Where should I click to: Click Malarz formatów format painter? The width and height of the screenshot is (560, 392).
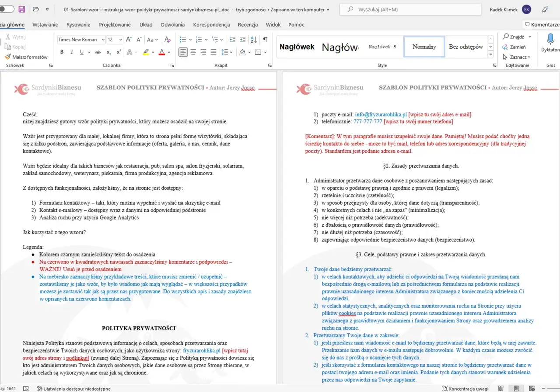click(x=26, y=57)
